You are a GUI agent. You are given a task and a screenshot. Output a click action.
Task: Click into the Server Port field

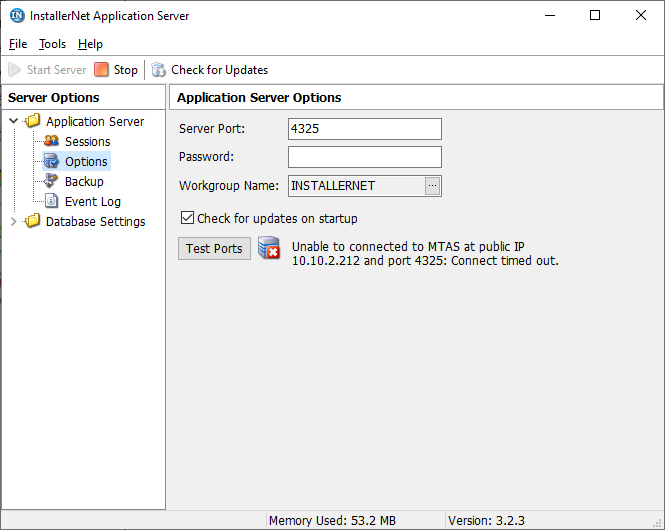coord(365,129)
